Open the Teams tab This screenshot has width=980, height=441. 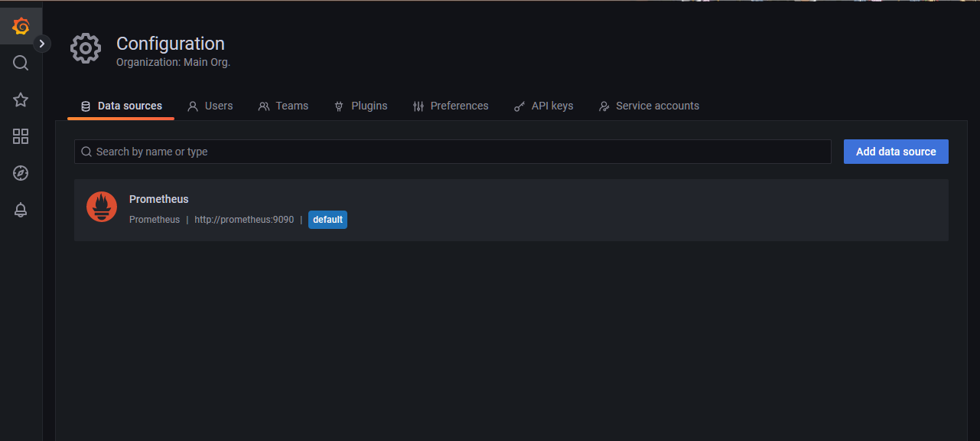coord(283,106)
